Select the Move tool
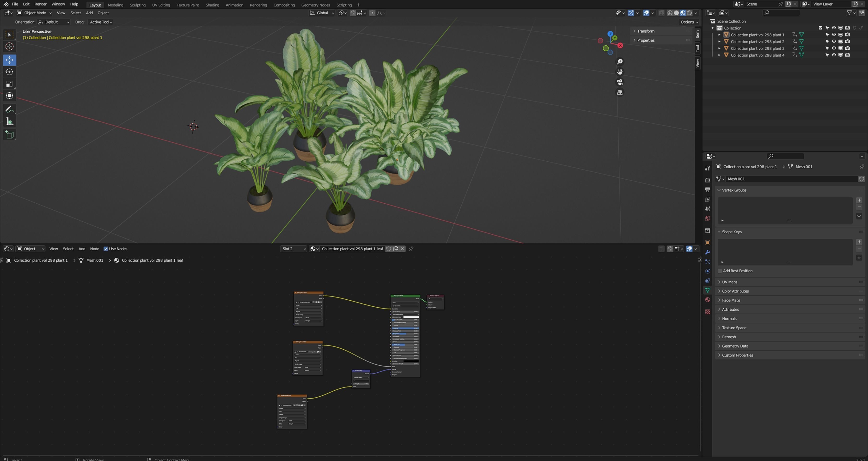The height and width of the screenshot is (461, 868). tap(9, 60)
